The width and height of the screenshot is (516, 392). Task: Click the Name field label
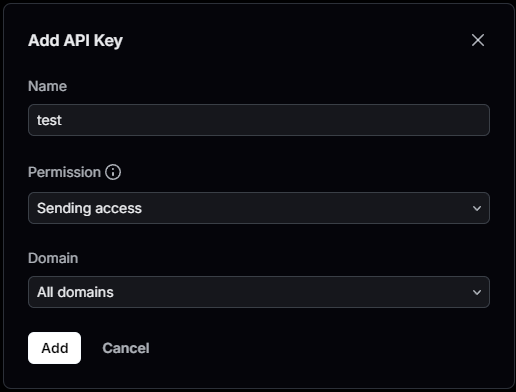tap(48, 86)
